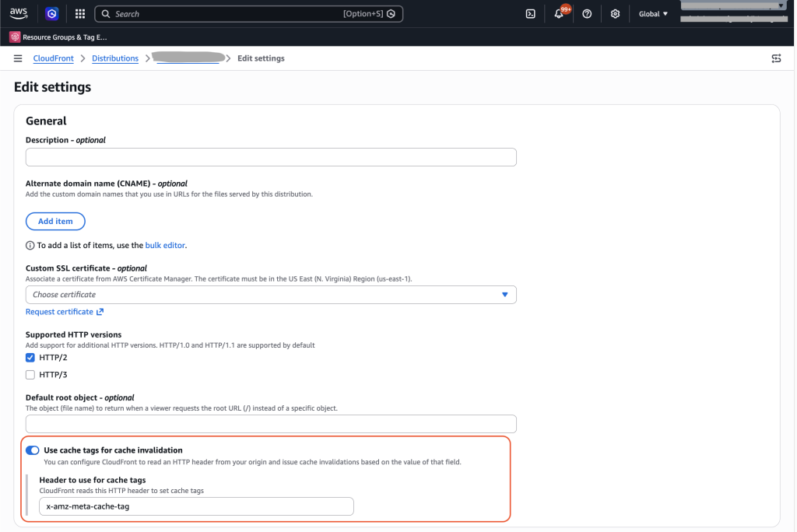Open the bulk editor link

(x=165, y=246)
